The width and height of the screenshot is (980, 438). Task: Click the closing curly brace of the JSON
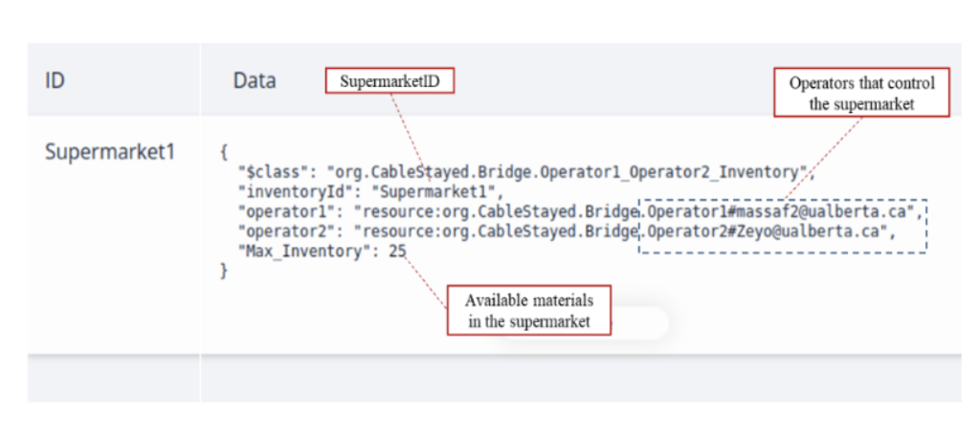pos(224,271)
